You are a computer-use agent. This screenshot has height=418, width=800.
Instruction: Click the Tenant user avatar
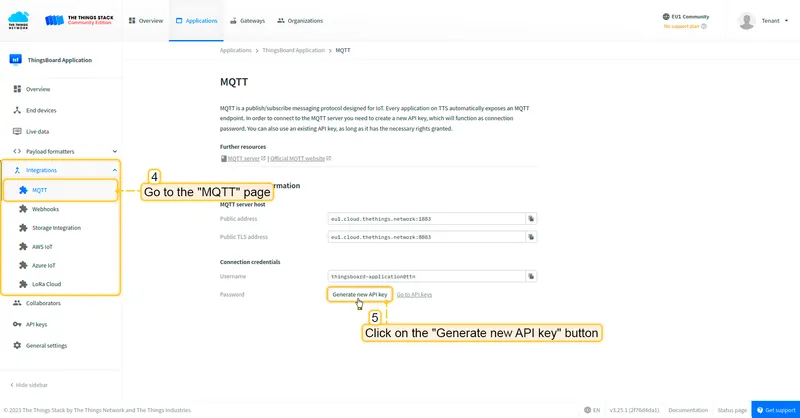pyautogui.click(x=746, y=21)
